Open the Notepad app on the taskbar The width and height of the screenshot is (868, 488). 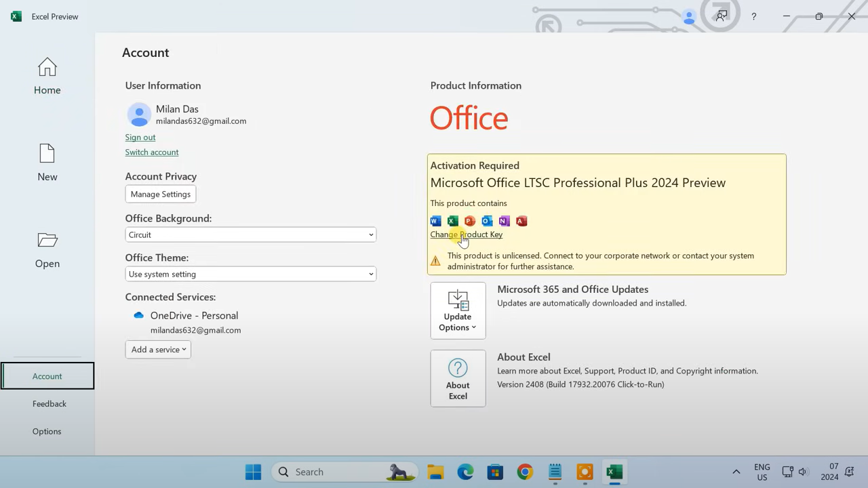pyautogui.click(x=555, y=472)
